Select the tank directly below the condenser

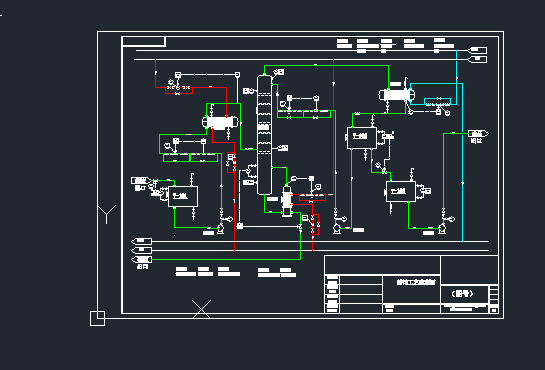pyautogui.click(x=361, y=138)
